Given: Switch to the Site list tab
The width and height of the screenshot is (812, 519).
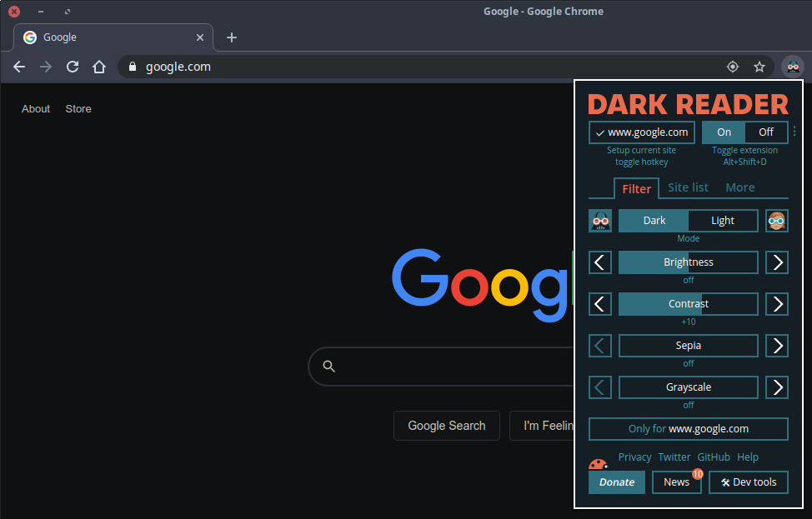Looking at the screenshot, I should (688, 187).
